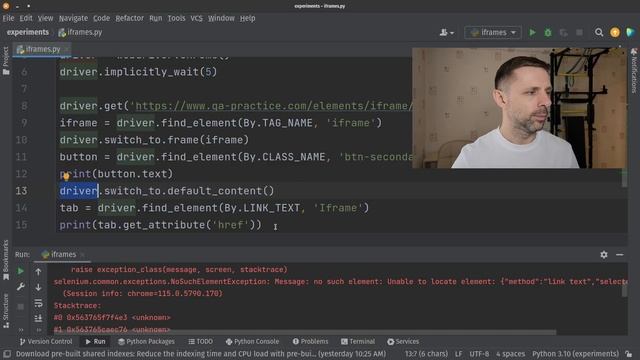Viewport: 640px width, 360px height.
Task: Open the Terminal tool window
Action: pos(358,342)
